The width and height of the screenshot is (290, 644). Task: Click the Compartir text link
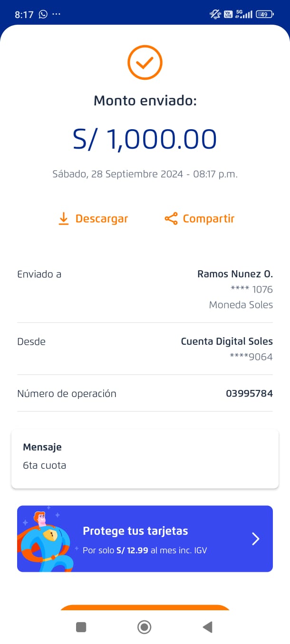tap(209, 218)
